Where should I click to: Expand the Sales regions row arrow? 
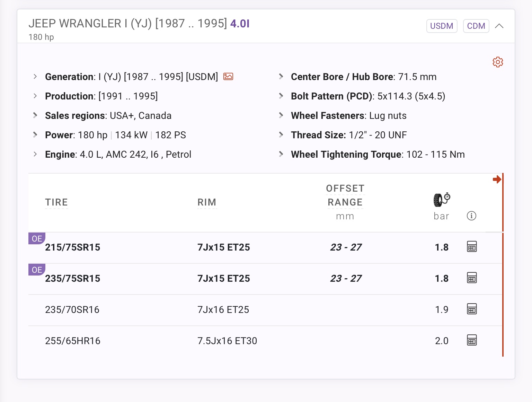point(35,115)
